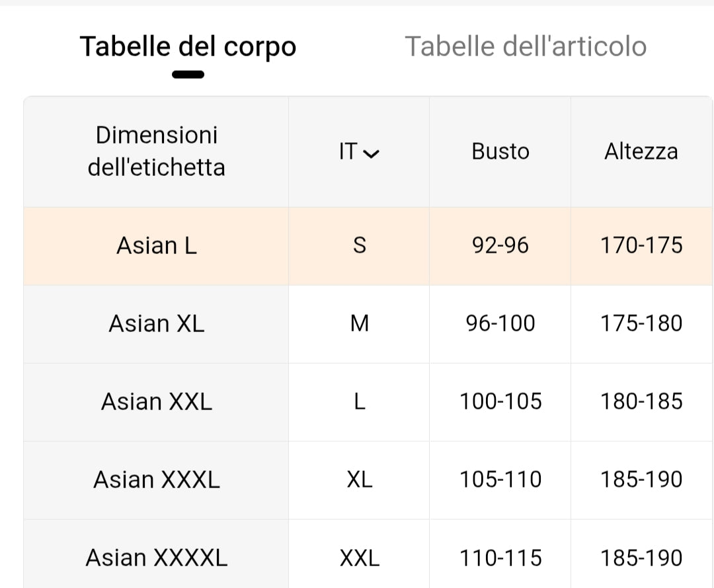Click the chevron arrow next to IT
714x588 pixels.
click(372, 154)
